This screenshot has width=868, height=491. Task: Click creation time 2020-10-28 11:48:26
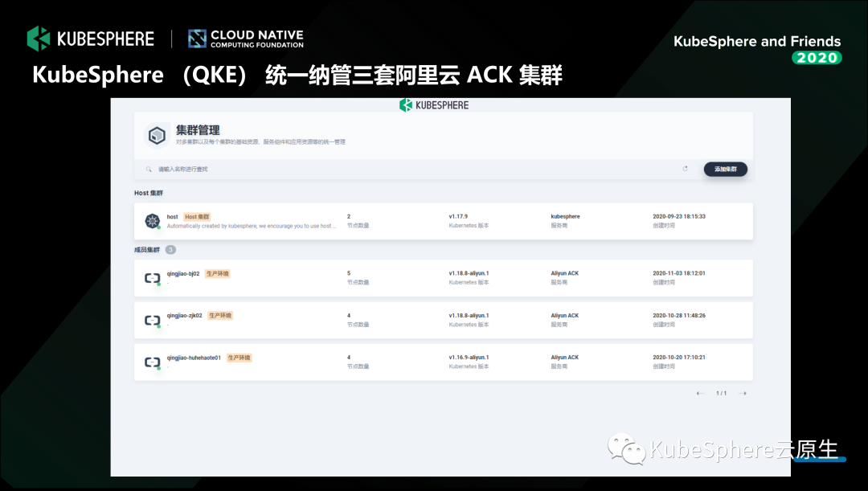[x=678, y=316]
